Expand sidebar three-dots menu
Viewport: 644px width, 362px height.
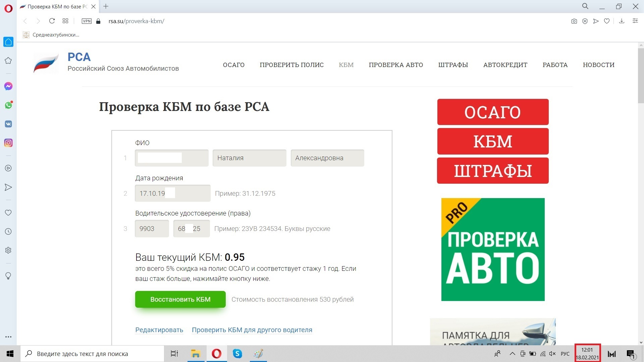(8, 337)
